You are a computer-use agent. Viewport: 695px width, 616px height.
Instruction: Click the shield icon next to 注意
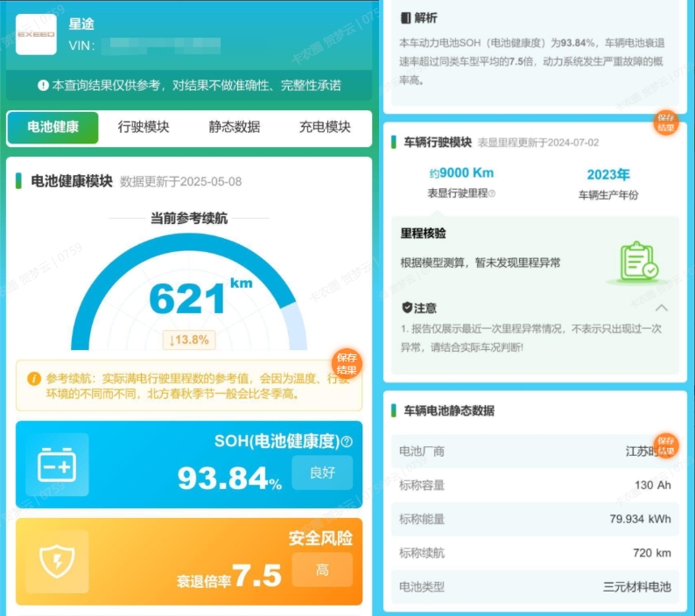tap(407, 307)
